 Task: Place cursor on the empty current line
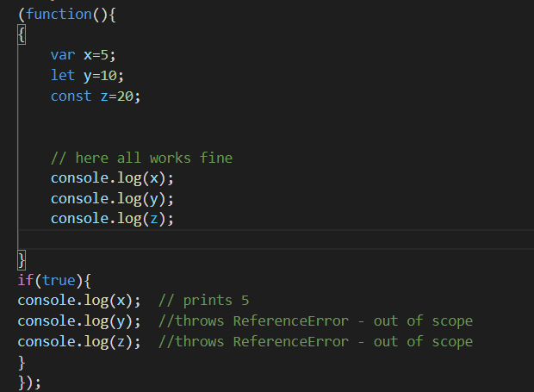point(276,240)
